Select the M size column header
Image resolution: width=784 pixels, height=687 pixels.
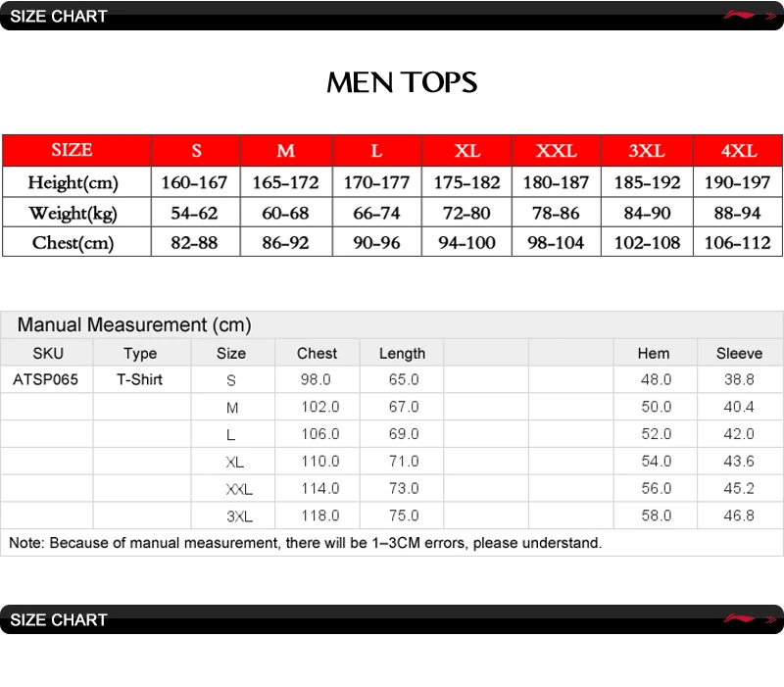point(286,150)
